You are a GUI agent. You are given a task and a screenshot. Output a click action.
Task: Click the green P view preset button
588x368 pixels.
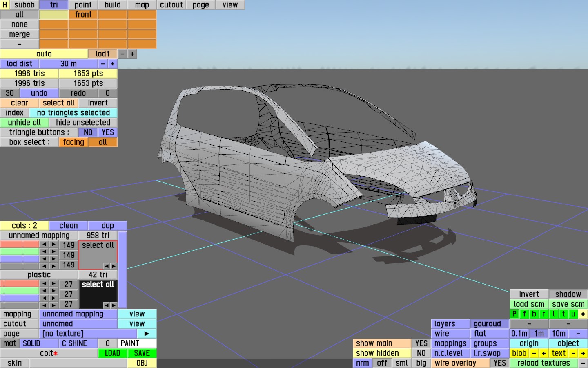click(x=514, y=314)
